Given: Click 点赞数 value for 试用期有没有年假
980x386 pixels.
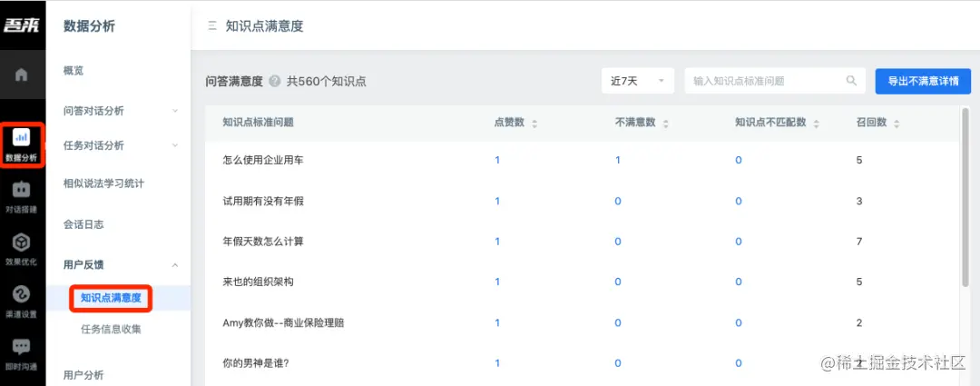Looking at the screenshot, I should (x=497, y=201).
